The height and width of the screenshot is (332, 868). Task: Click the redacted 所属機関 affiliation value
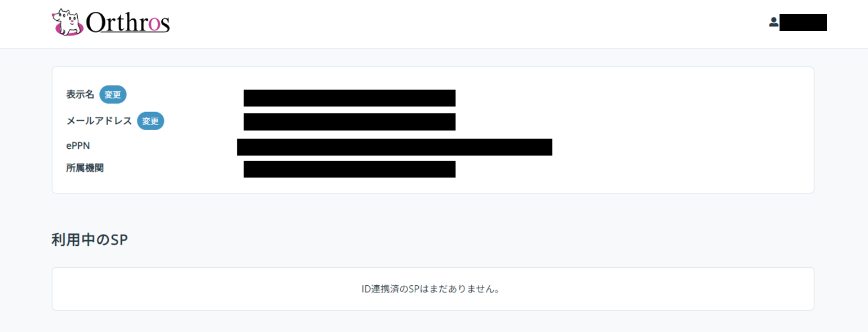pyautogui.click(x=349, y=169)
